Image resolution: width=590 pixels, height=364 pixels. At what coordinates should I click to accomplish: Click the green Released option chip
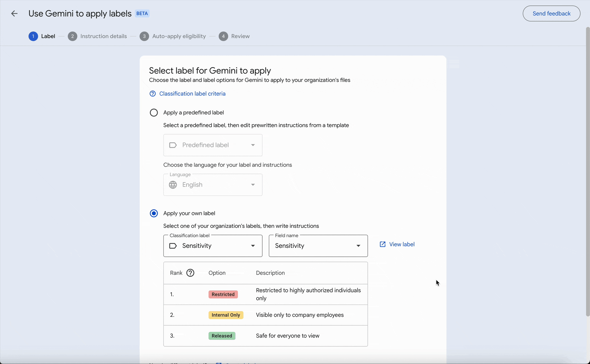pyautogui.click(x=222, y=336)
